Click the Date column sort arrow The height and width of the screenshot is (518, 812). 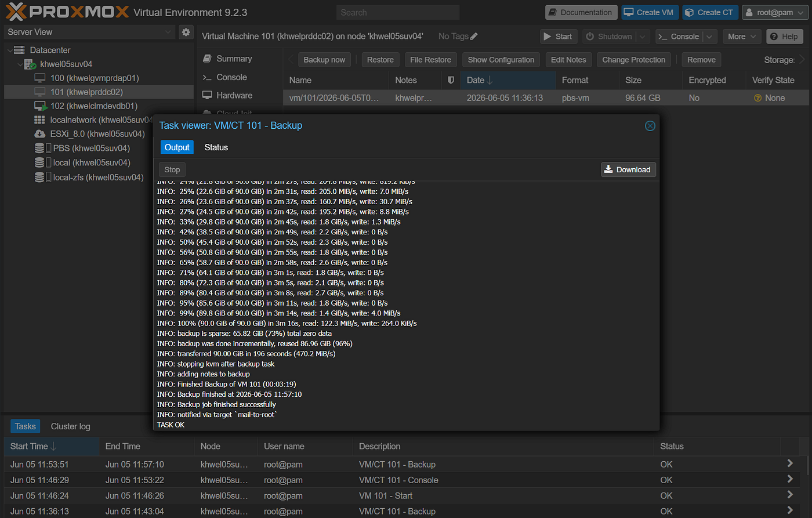click(x=490, y=80)
